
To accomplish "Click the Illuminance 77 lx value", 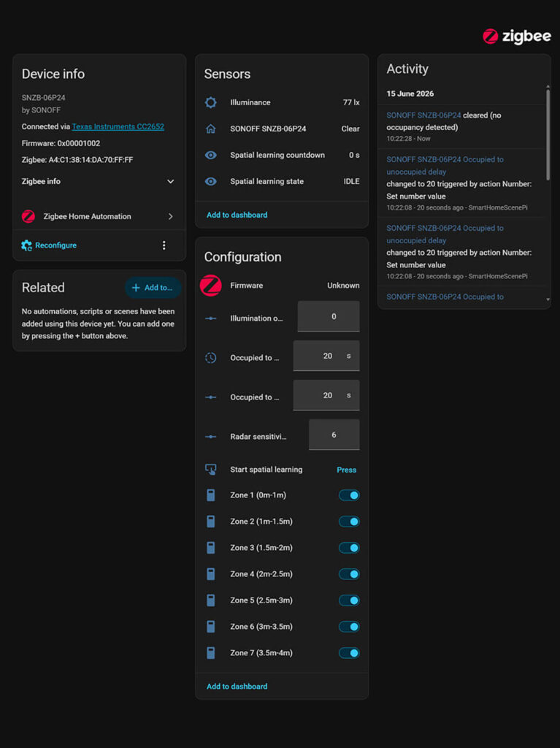I will (351, 102).
